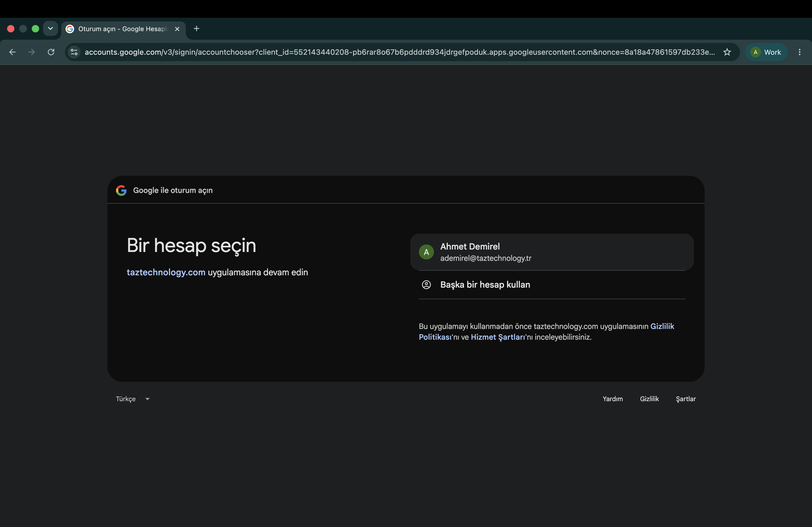The height and width of the screenshot is (527, 812).
Task: Open the Hizmet Şartları link
Action: (498, 337)
